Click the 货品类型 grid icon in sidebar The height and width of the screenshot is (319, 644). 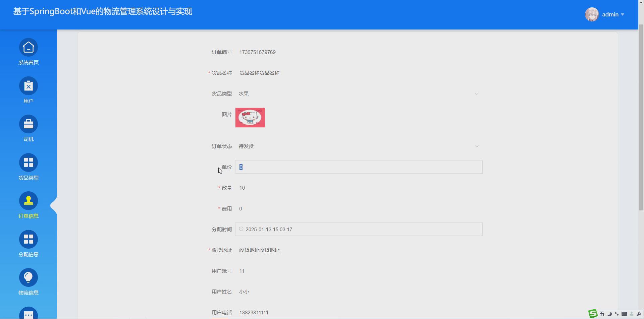click(28, 162)
